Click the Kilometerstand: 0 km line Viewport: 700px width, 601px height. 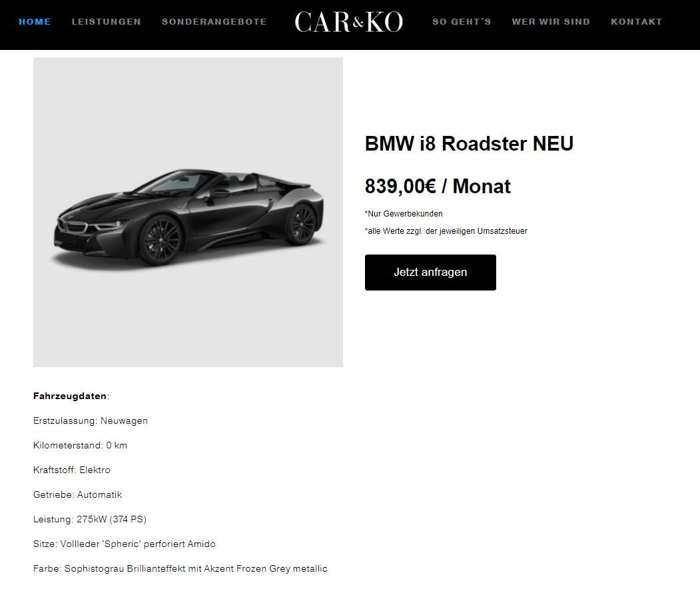click(x=80, y=445)
